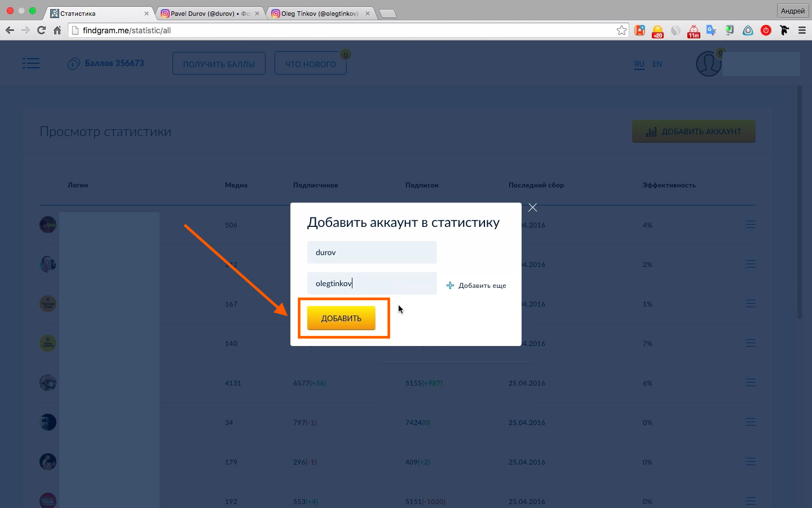
Task: Close the add account dialog
Action: [x=532, y=208]
